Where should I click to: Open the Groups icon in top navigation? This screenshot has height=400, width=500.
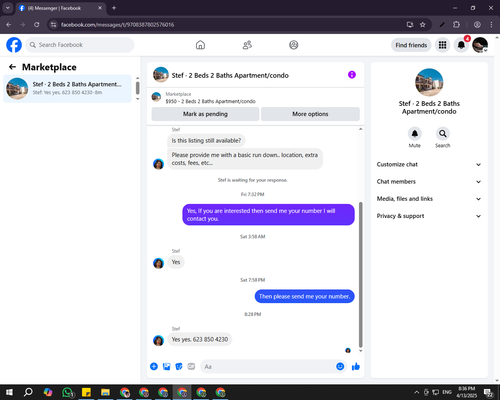tap(294, 45)
